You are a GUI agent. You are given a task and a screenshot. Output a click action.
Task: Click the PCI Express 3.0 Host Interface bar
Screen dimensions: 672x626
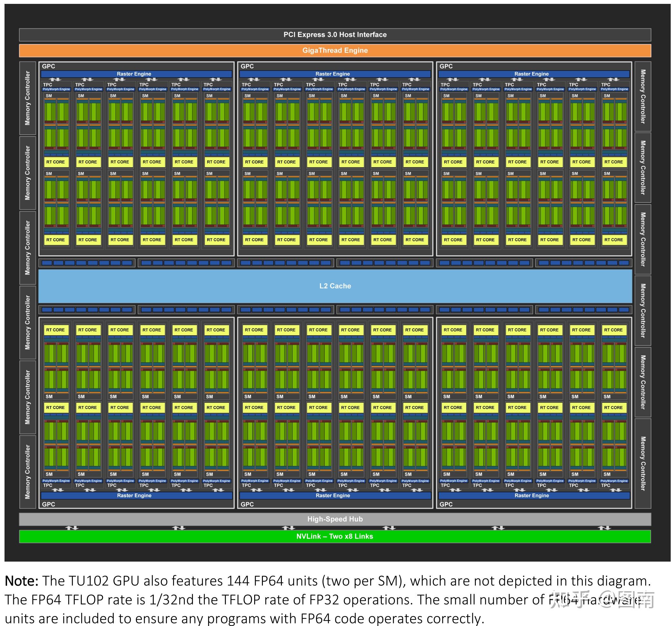tap(335, 35)
